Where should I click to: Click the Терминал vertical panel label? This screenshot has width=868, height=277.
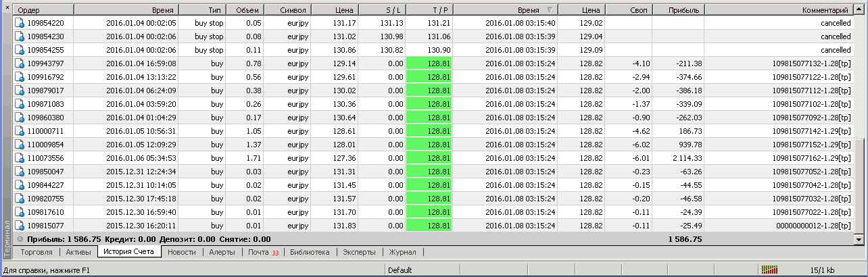coord(7,237)
